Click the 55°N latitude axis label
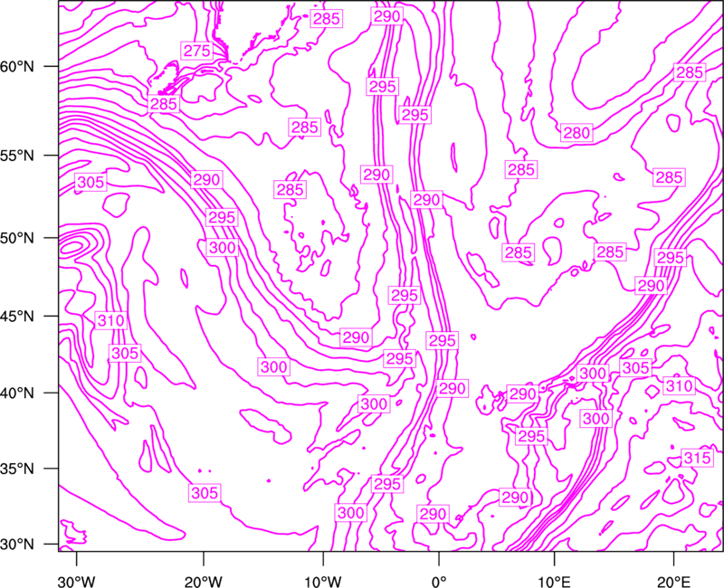The height and width of the screenshot is (588, 724). pyautogui.click(x=17, y=156)
